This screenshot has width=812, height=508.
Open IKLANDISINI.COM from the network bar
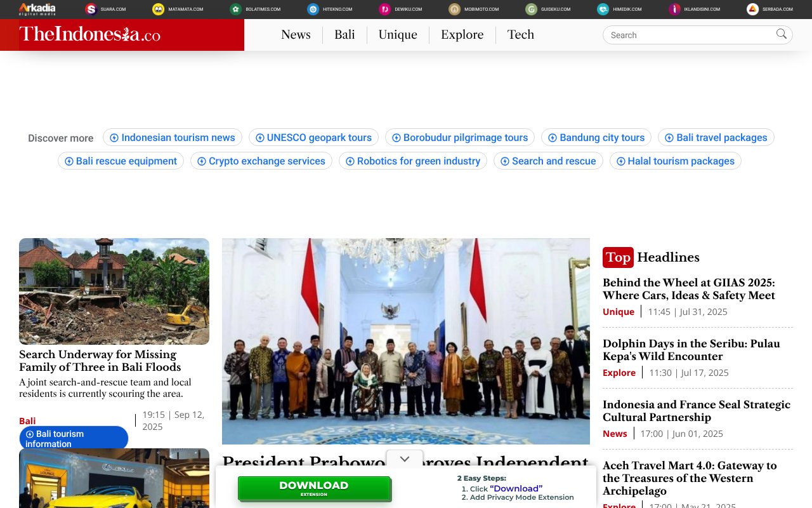coord(674,9)
